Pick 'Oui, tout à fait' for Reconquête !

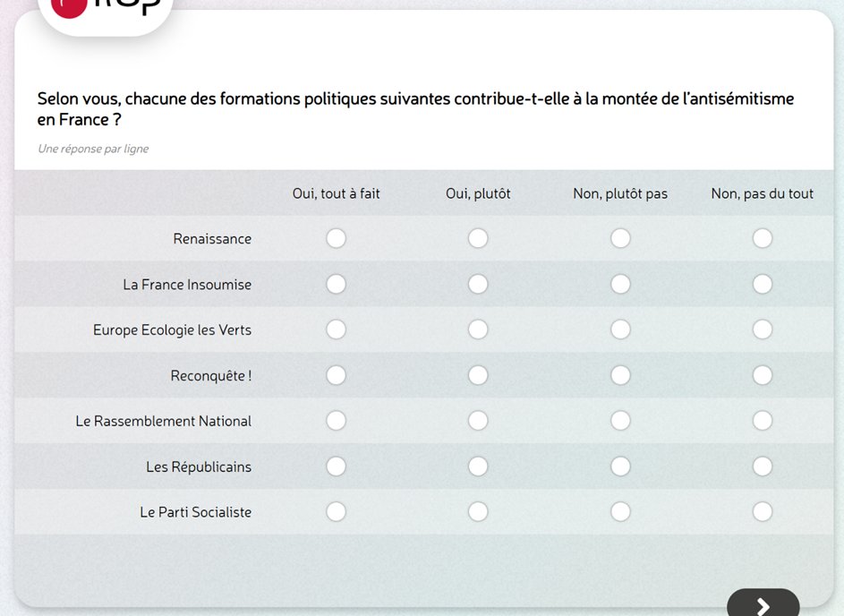(x=336, y=375)
